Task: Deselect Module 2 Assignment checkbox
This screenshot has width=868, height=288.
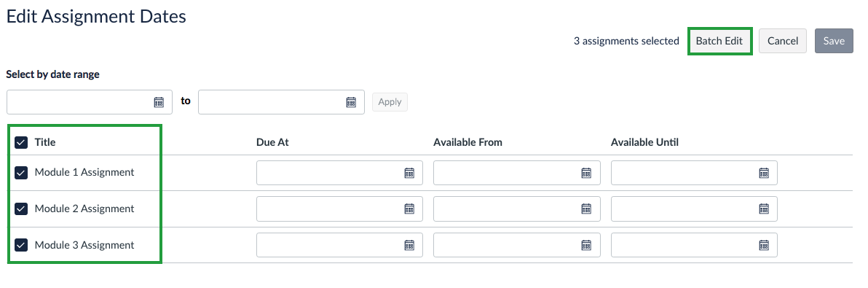Action: (x=21, y=209)
